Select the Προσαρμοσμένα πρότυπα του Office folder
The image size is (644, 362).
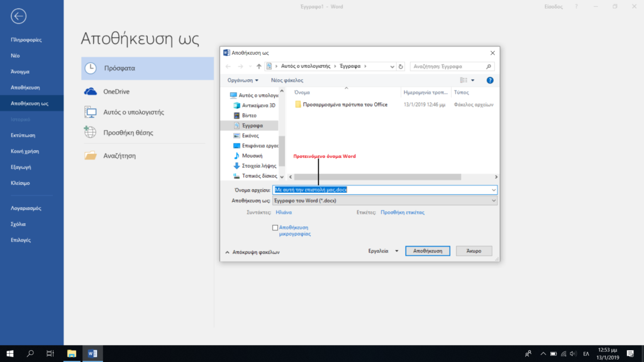pyautogui.click(x=341, y=105)
